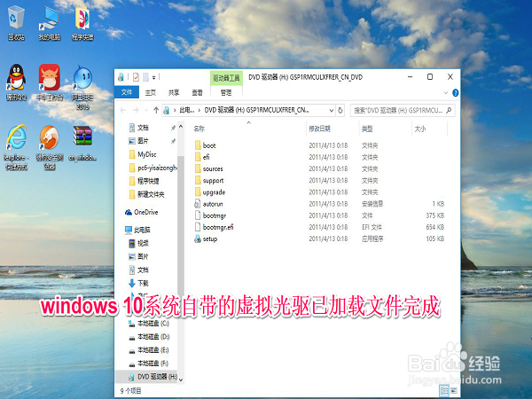Image resolution: width=532 pixels, height=399 pixels.
Task: Click the DVD drive breadcrumb in address bar
Action: click(x=256, y=110)
